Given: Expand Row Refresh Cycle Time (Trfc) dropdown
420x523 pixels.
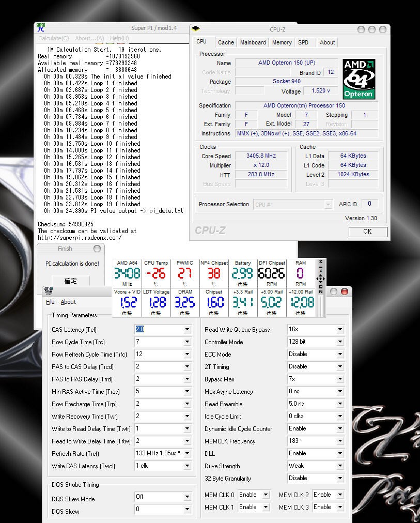Looking at the screenshot, I should 188,354.
